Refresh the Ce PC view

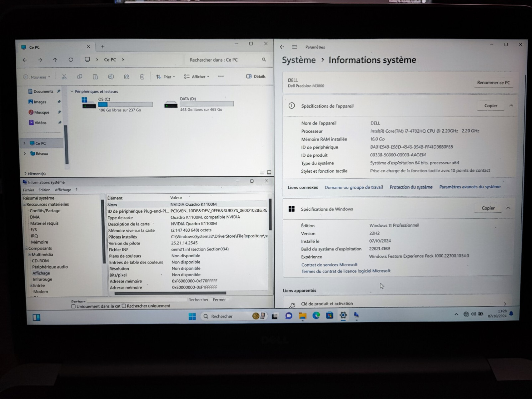[70, 60]
